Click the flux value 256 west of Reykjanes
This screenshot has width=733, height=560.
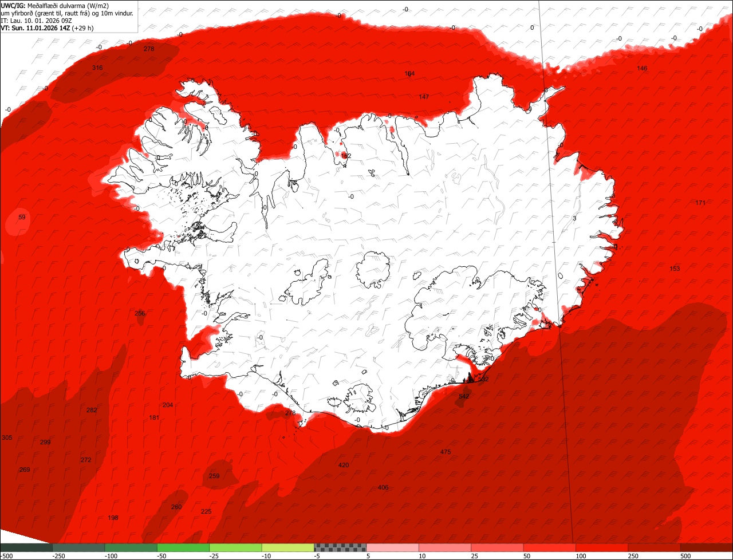pyautogui.click(x=140, y=313)
